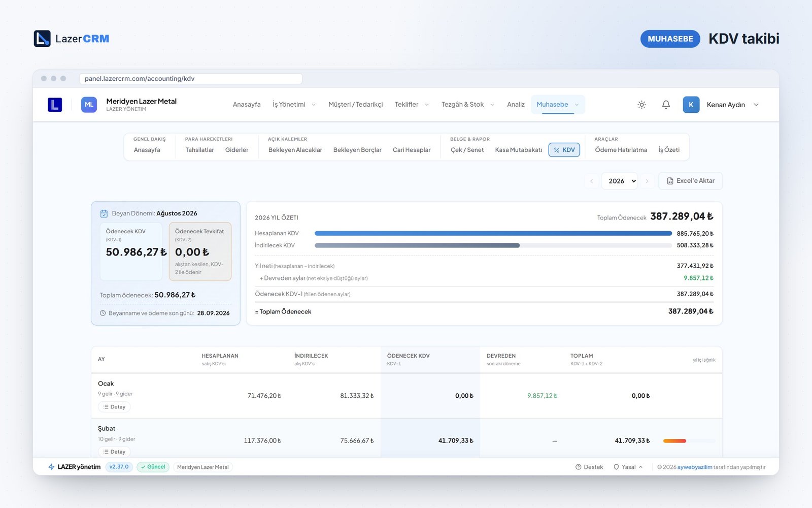Open the Kasa Mutabakatı tab
Screen dimensions: 812x508
click(518, 150)
